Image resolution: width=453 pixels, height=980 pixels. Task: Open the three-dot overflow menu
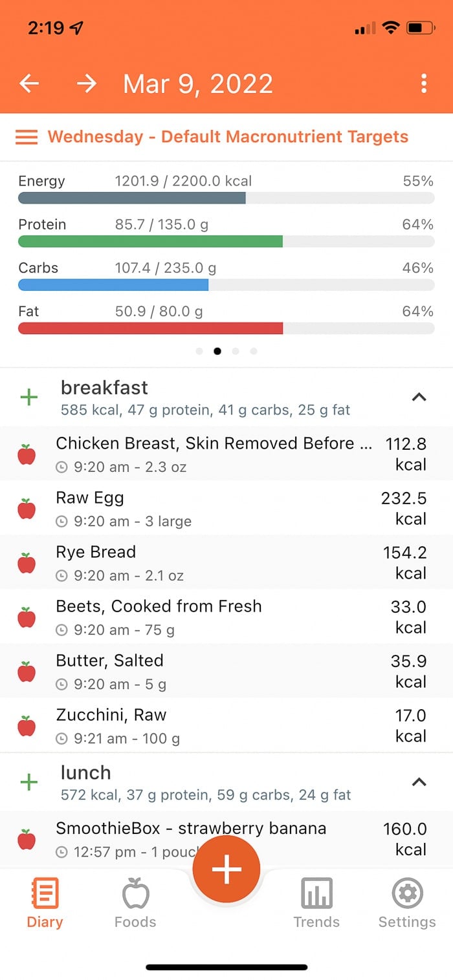(424, 83)
